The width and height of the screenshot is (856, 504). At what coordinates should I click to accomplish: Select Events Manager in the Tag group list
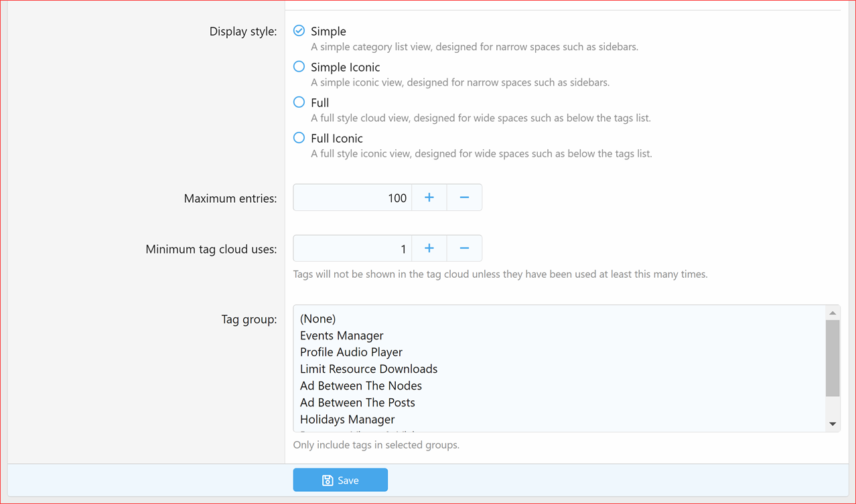click(342, 335)
